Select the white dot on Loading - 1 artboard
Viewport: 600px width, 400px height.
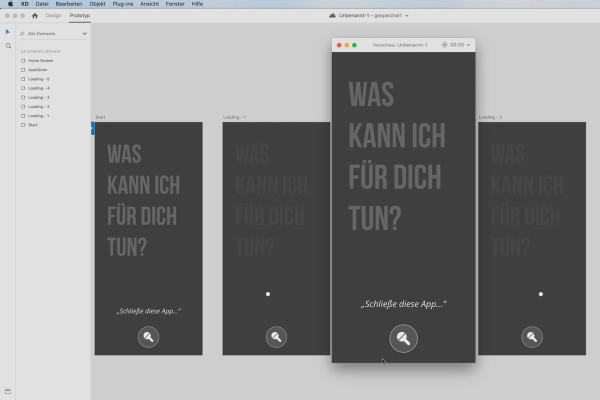pos(268,294)
